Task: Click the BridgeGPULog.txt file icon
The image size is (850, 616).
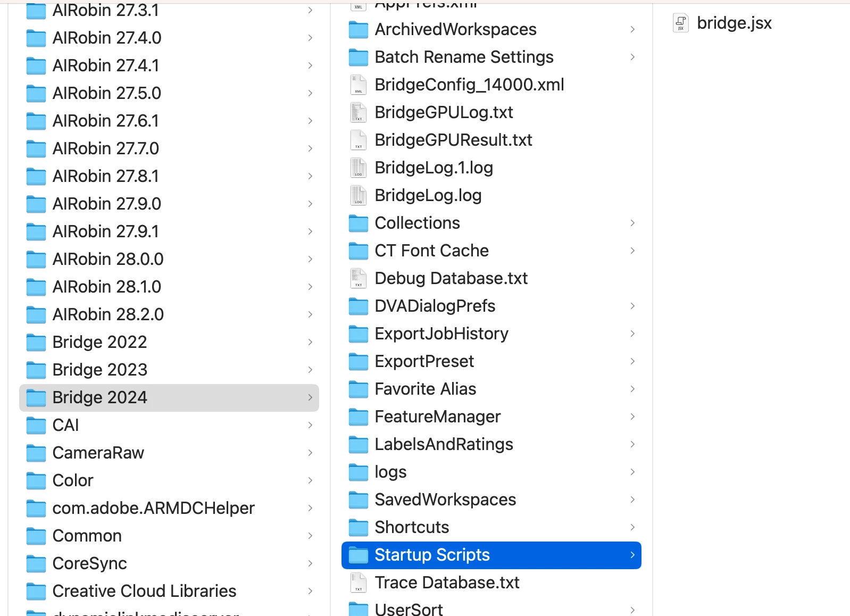Action: point(358,112)
